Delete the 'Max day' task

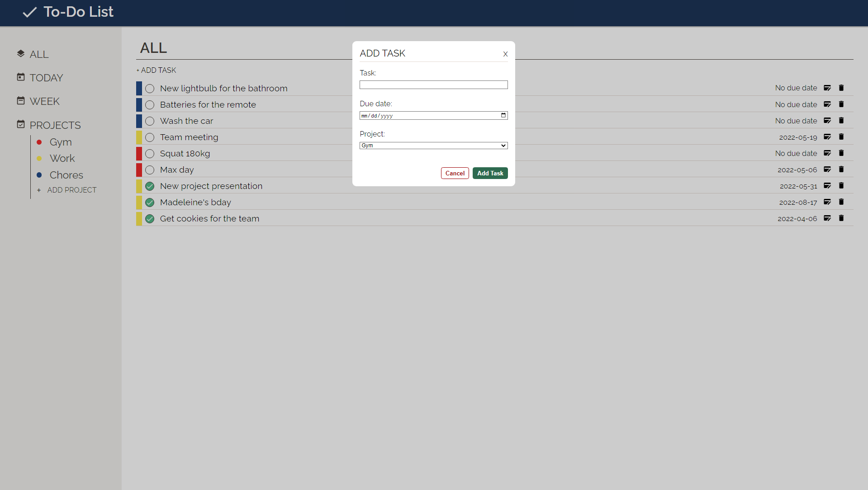tap(841, 170)
